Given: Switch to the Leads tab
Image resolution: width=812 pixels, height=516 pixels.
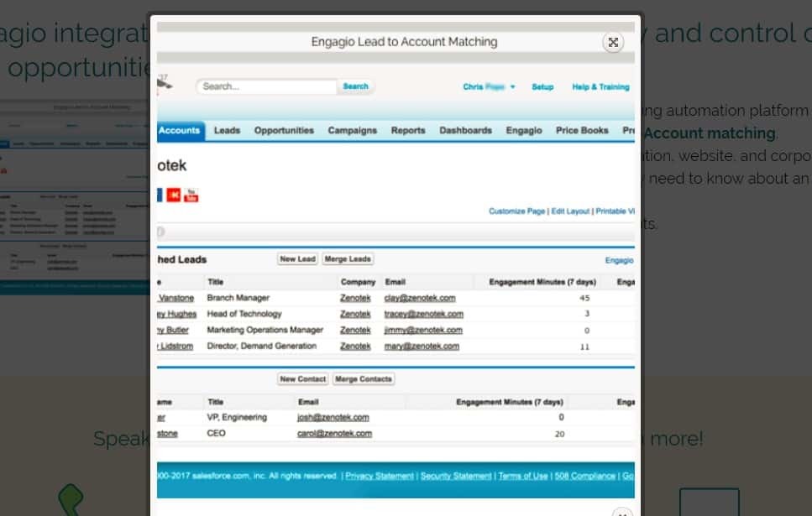Looking at the screenshot, I should [227, 131].
